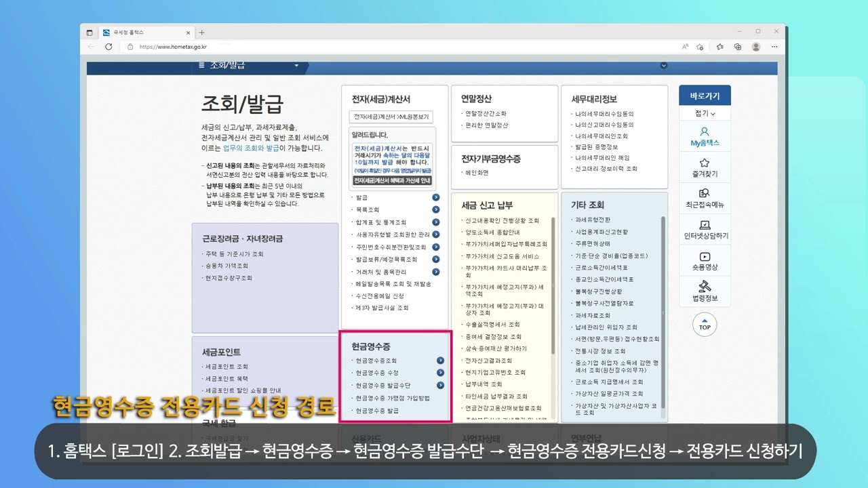Click 전자(세금)계산서 혜택과 가산세 안내 button
Viewport: 868px width, 488px height.
pyautogui.click(x=393, y=181)
